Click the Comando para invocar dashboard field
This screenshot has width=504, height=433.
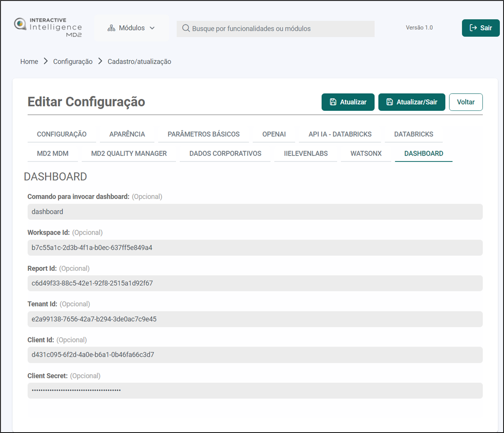(255, 212)
